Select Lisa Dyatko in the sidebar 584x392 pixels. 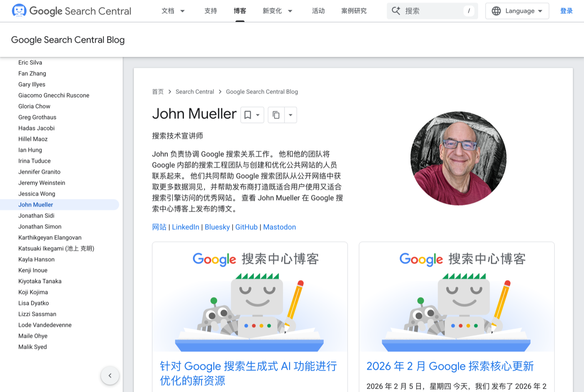[x=33, y=303]
